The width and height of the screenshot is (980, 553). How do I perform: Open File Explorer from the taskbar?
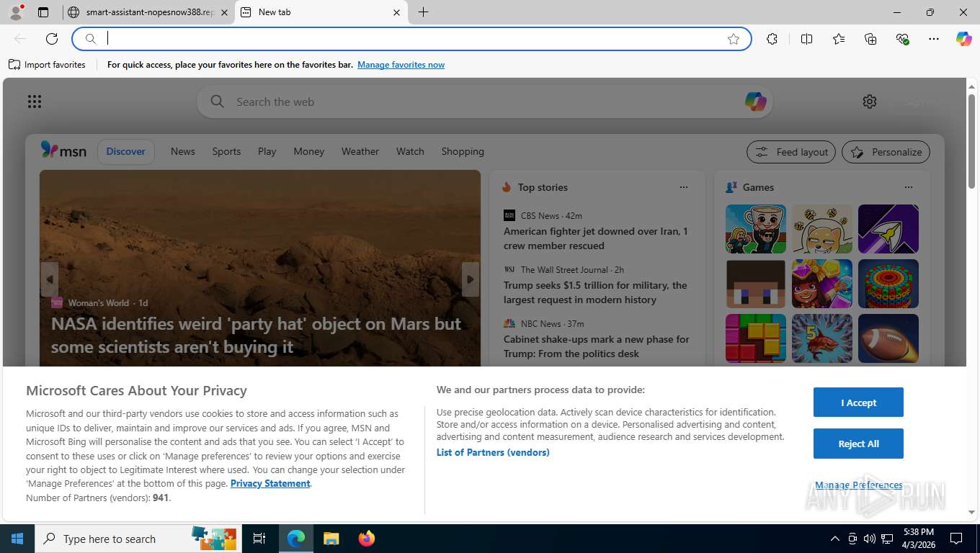(x=331, y=539)
